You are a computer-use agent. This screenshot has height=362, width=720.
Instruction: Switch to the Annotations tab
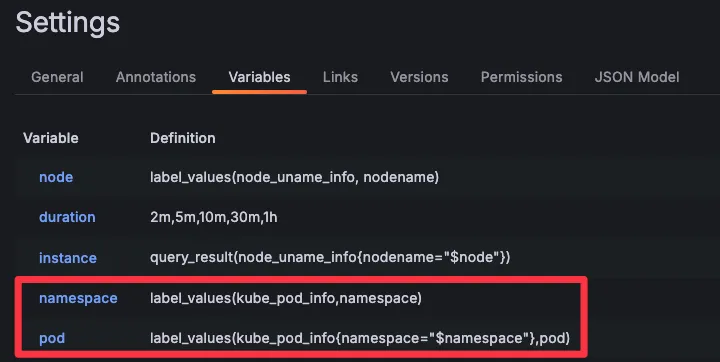pyautogui.click(x=156, y=77)
